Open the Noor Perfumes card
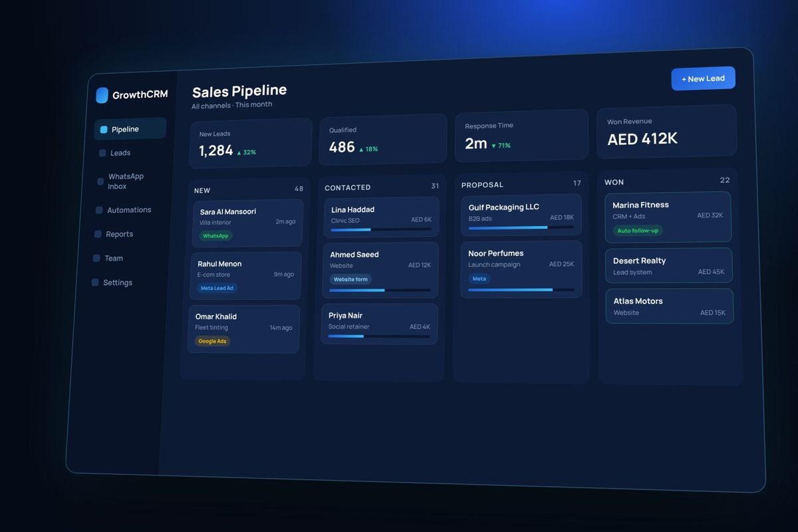 tap(521, 269)
